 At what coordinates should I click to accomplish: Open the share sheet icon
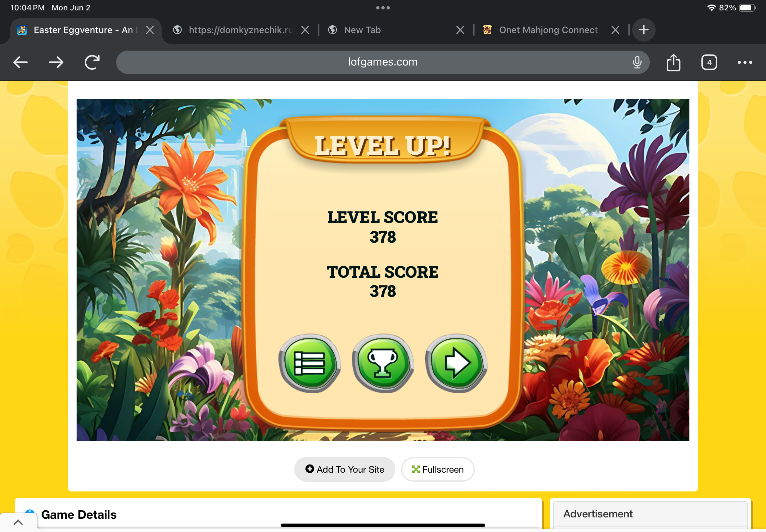[673, 62]
